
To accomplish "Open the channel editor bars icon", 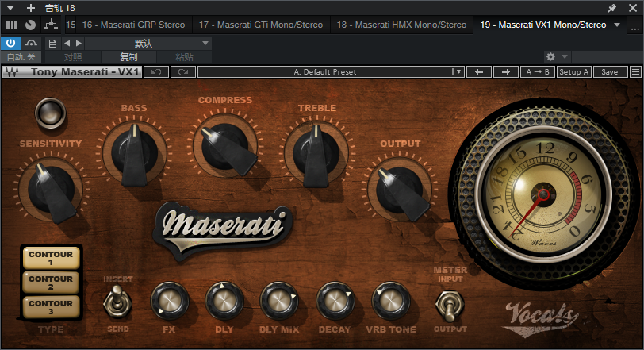I will pyautogui.click(x=11, y=25).
